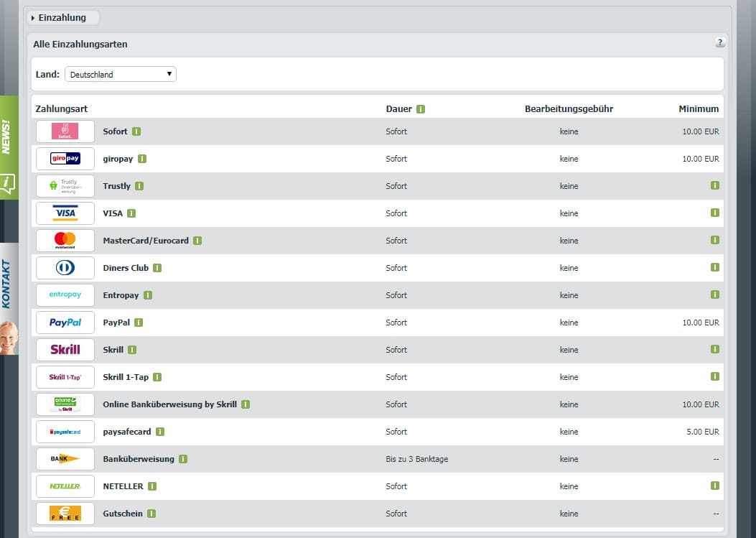Pick the Gutschein voucher logo
The height and width of the screenshot is (538, 756).
[x=65, y=514]
